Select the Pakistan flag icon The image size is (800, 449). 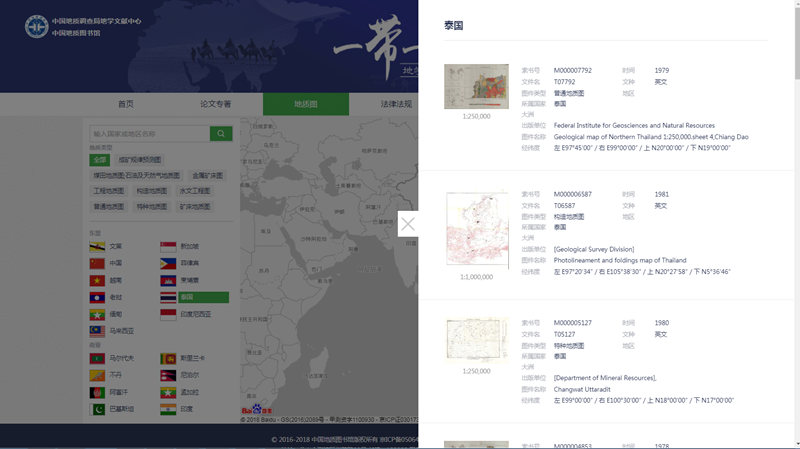(97, 409)
